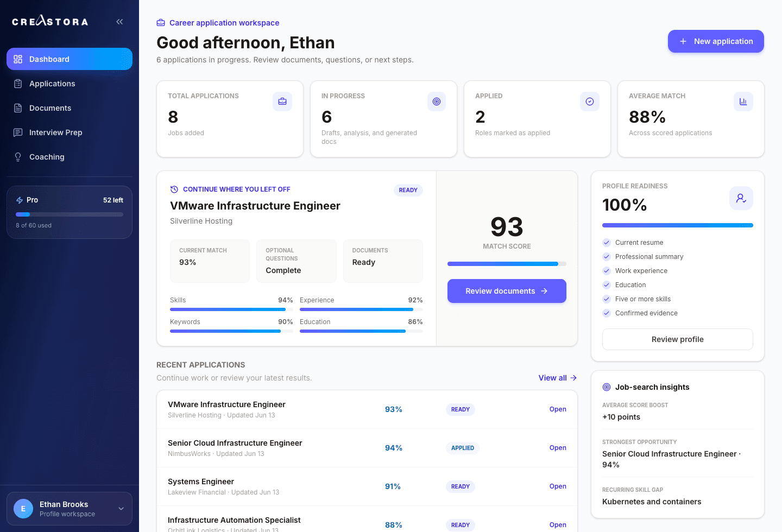Click the match score progress bar

click(x=507, y=264)
